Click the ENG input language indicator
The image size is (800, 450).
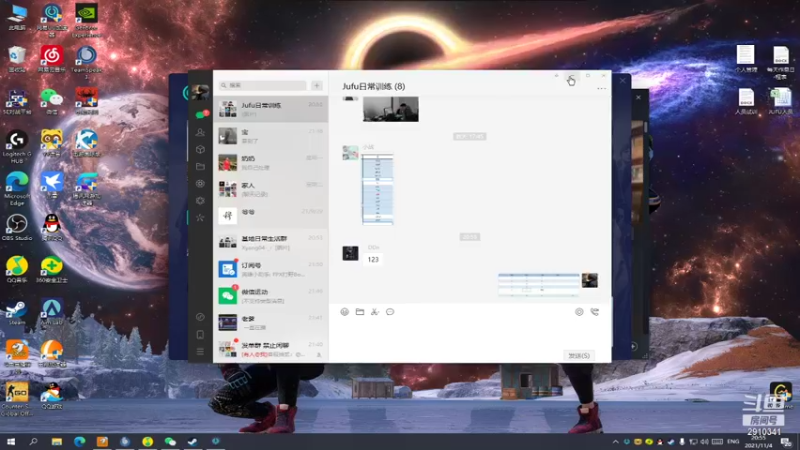[733, 442]
